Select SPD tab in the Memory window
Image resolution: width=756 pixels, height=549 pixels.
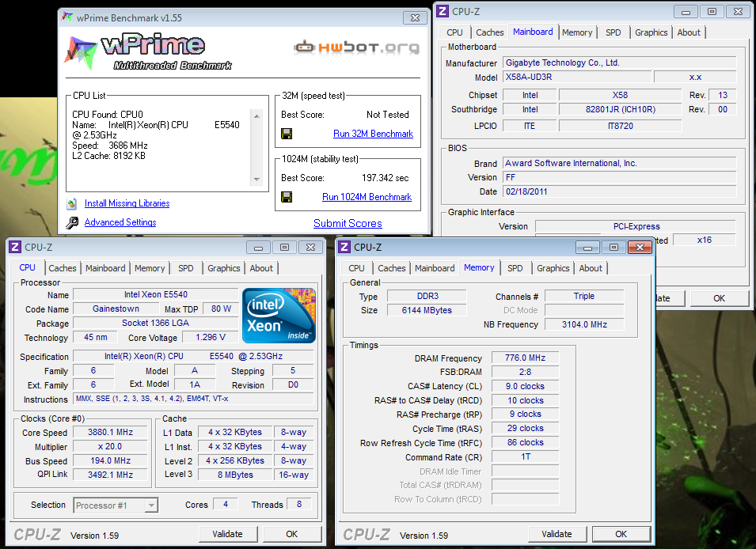tap(515, 268)
